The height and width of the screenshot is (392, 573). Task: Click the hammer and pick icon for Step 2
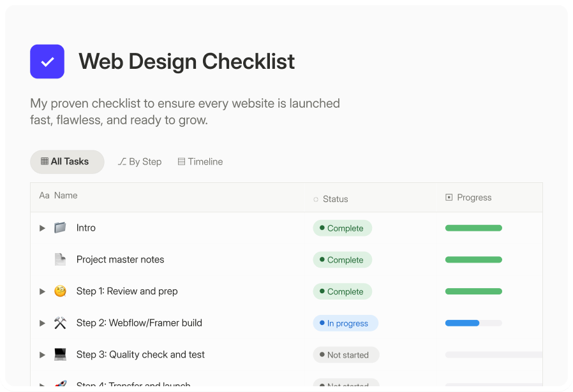click(x=60, y=323)
